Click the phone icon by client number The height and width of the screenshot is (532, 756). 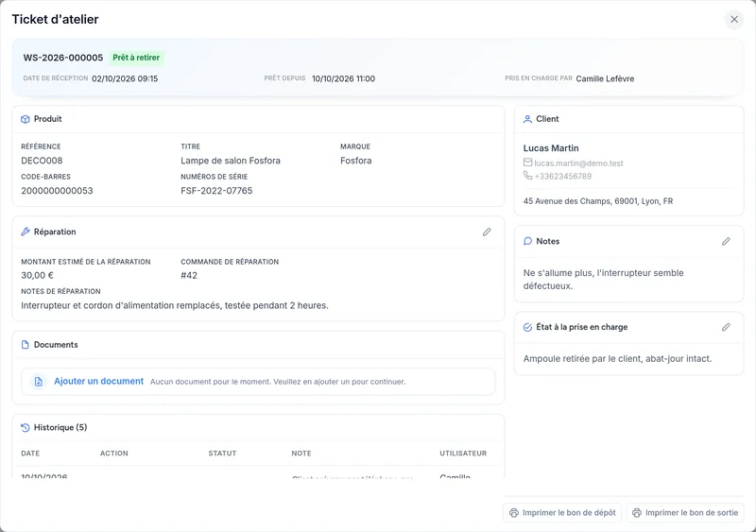pyautogui.click(x=528, y=176)
